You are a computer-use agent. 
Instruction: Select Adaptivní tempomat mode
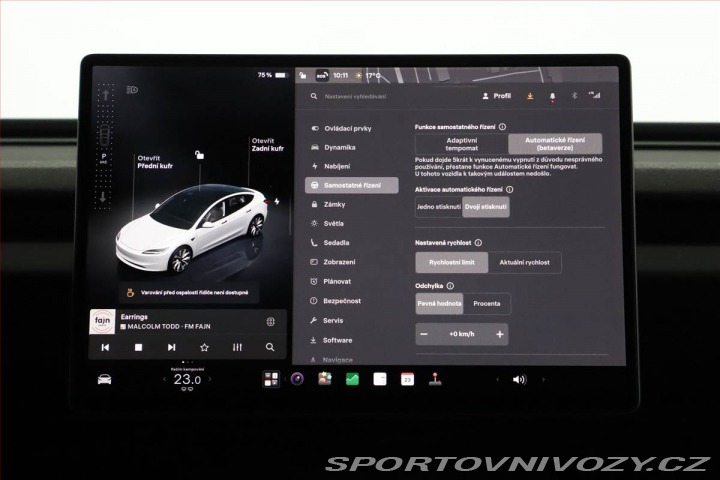[x=461, y=144]
